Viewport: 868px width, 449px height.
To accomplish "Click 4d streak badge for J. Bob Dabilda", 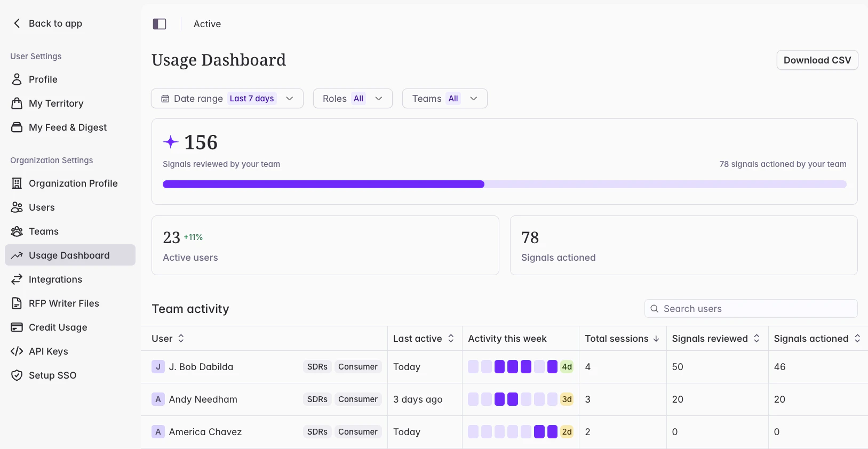I will coord(567,367).
